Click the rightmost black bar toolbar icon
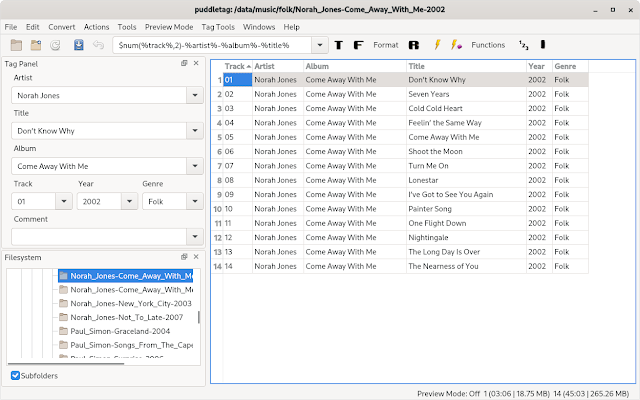The height and width of the screenshot is (400, 640). point(543,44)
